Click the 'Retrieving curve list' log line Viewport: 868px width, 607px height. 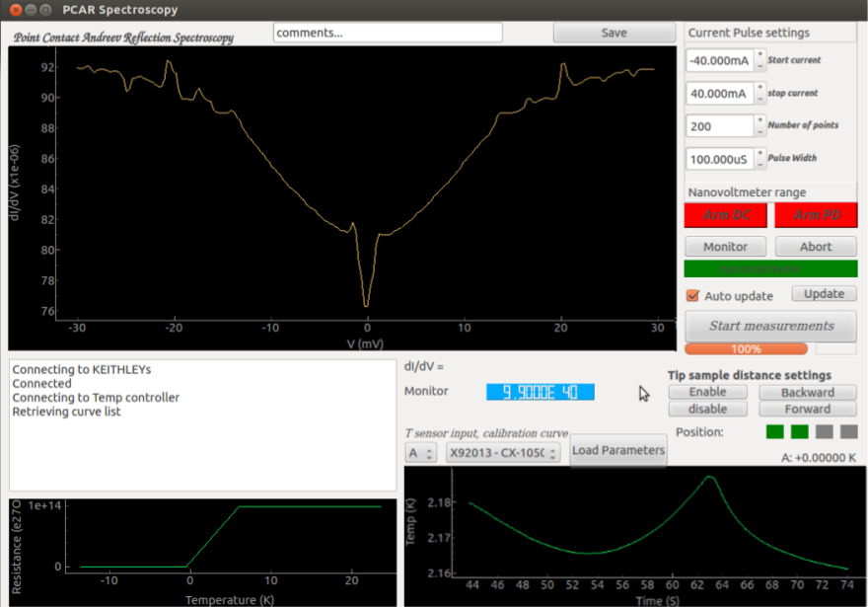(66, 412)
